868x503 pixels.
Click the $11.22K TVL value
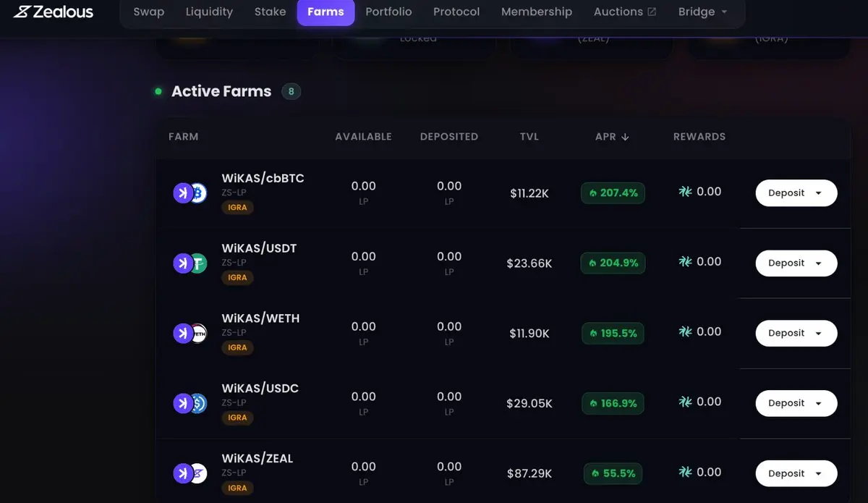click(529, 194)
